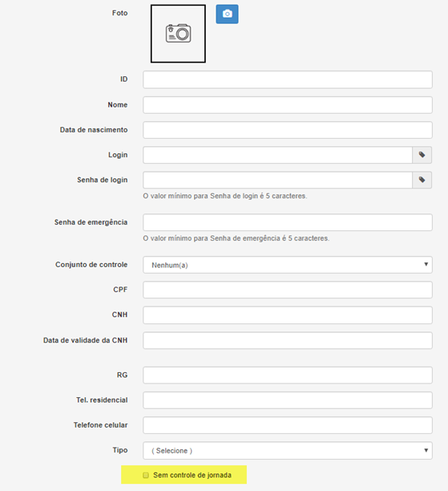Click the Sem controle de jornada label
The image size is (448, 491).
pos(192,475)
